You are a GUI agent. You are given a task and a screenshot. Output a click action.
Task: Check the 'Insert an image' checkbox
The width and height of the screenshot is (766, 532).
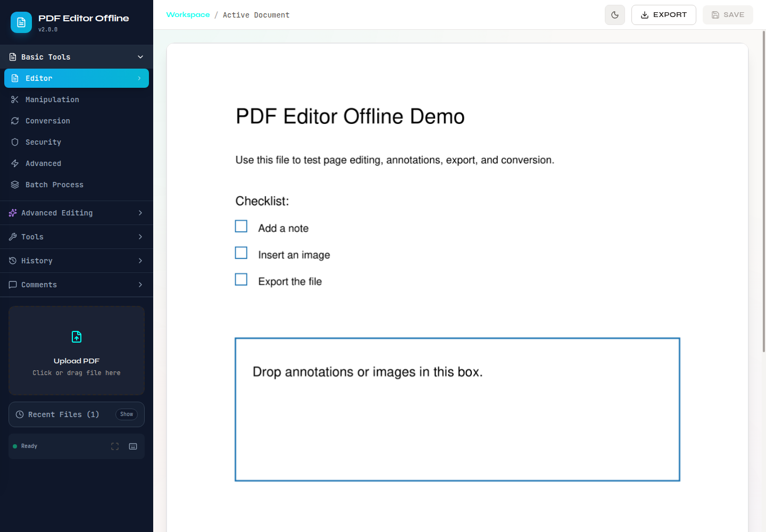click(242, 253)
